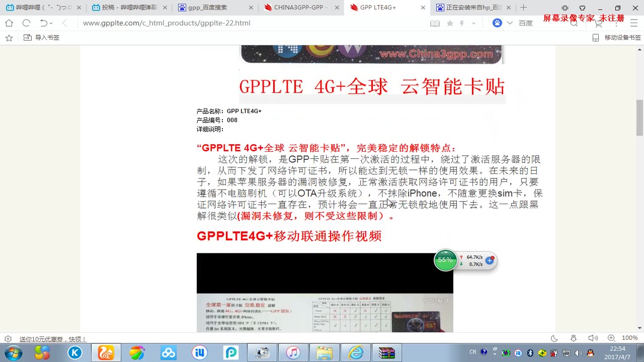
Task: Click the blue plus on speed widget
Action: tap(489, 260)
